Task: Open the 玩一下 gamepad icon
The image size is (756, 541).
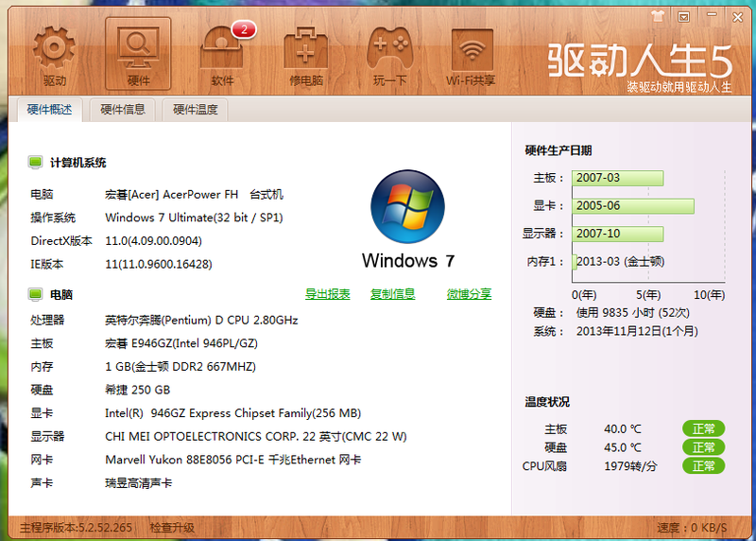Action: point(389,56)
